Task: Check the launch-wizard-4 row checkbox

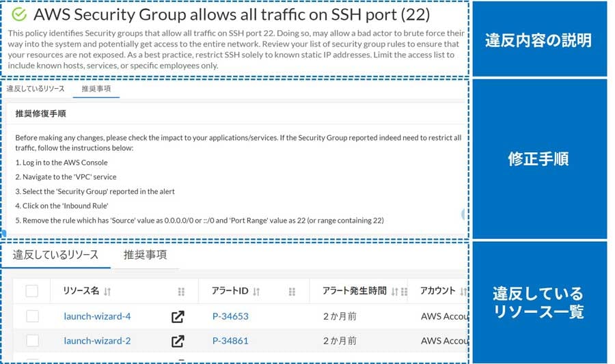Action: [x=32, y=316]
